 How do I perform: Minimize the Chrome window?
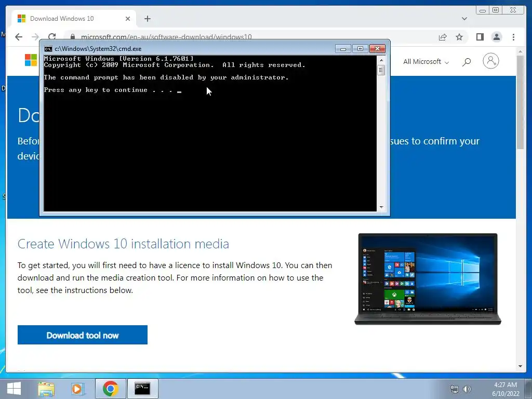(483, 10)
